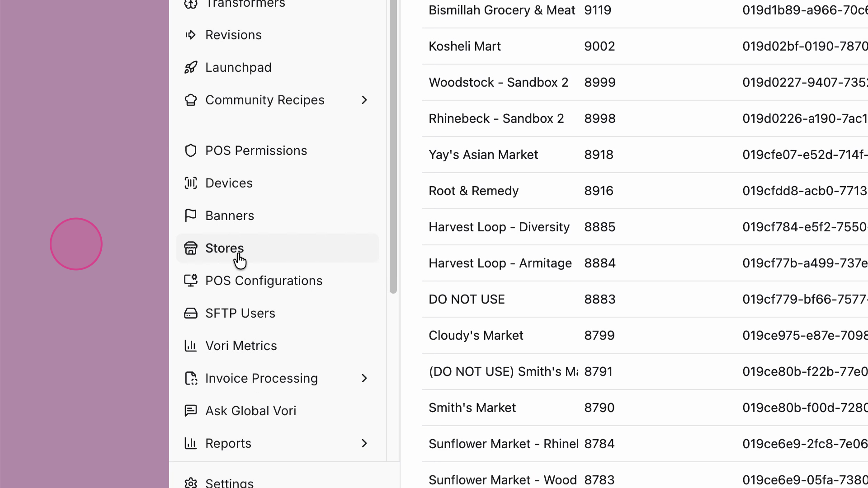The width and height of the screenshot is (868, 488).
Task: Click the Banners flag icon
Action: click(190, 216)
